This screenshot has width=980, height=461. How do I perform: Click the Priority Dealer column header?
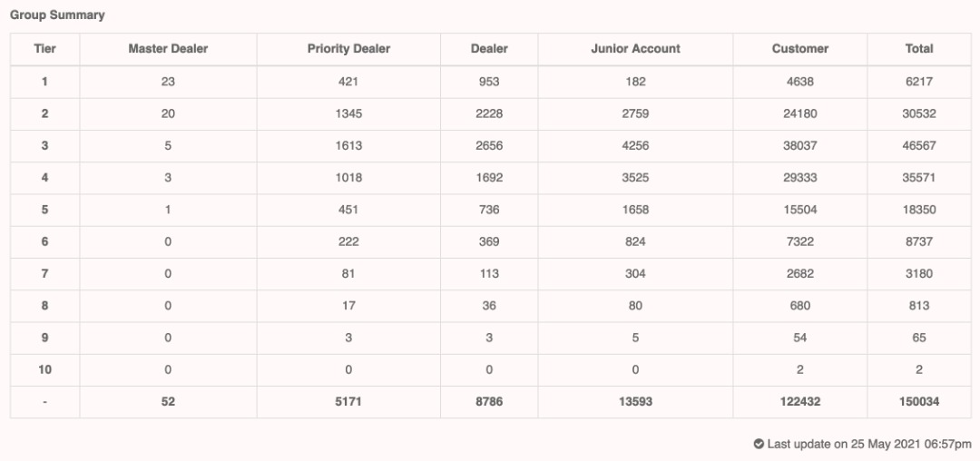pyautogui.click(x=348, y=49)
